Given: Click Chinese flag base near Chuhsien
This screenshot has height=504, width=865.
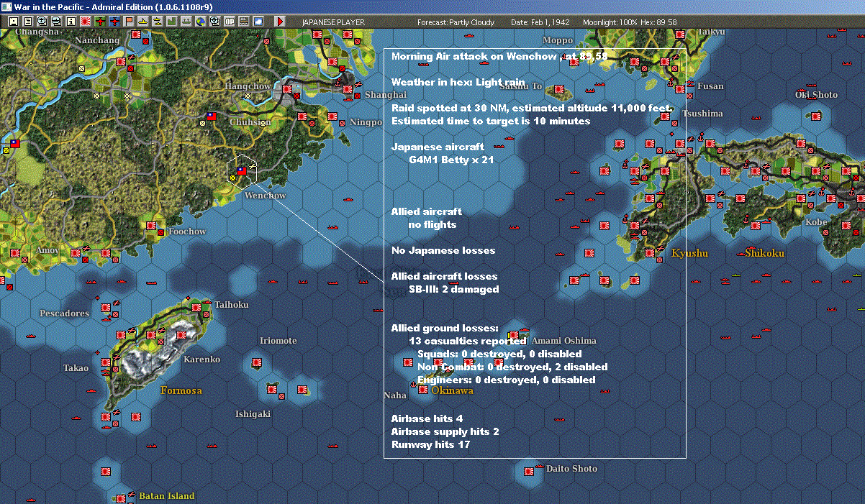Looking at the screenshot, I should 211,115.
